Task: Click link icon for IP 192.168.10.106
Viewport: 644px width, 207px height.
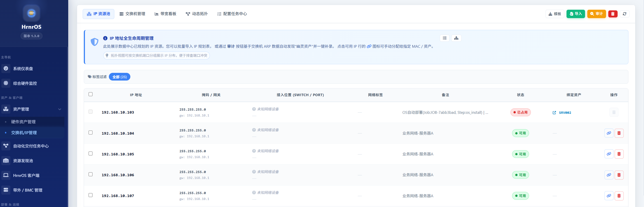Action: (x=609, y=175)
